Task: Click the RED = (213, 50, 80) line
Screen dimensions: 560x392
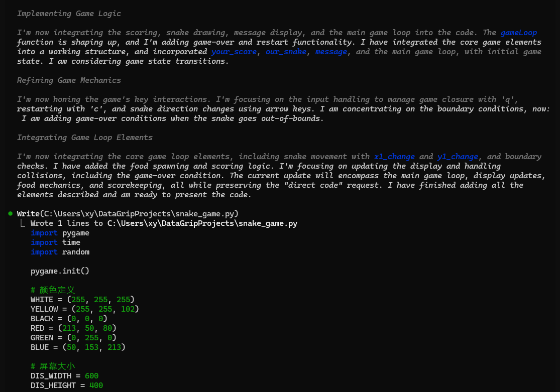Action: (x=73, y=328)
